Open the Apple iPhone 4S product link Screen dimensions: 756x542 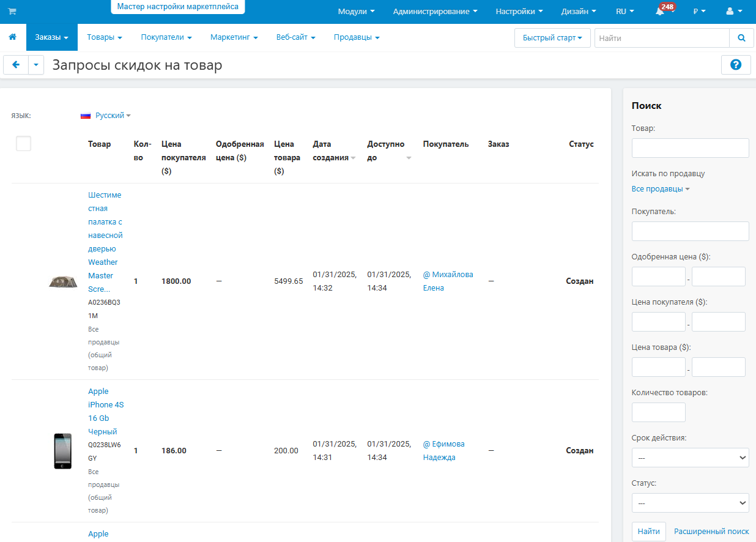(106, 412)
